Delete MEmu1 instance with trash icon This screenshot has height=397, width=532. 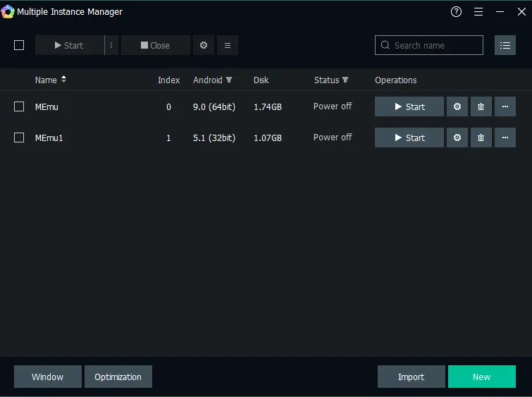click(481, 138)
